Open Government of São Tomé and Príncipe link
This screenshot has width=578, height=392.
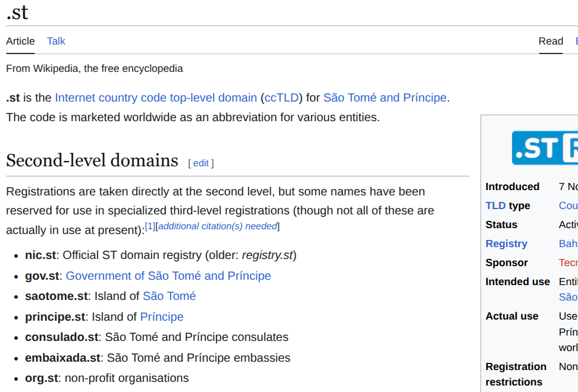point(168,276)
